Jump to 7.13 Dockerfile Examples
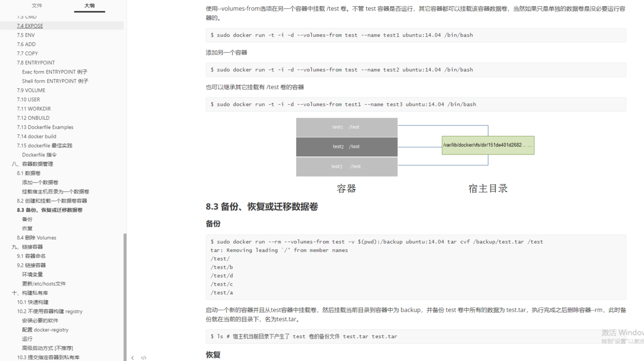644x361 pixels. 45,127
